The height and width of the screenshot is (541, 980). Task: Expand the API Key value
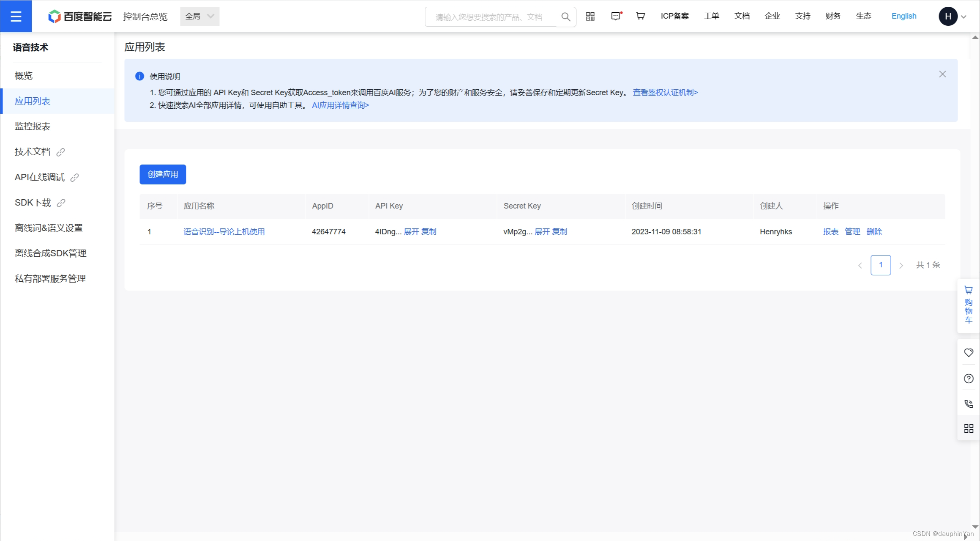[411, 231]
